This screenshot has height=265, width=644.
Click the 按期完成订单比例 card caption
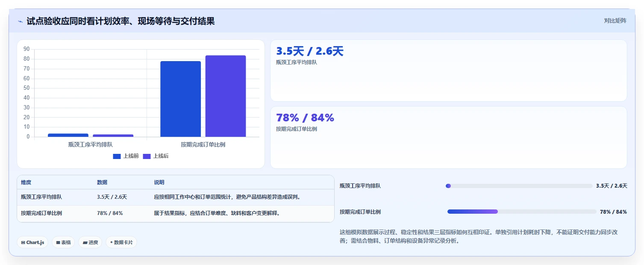point(297,129)
